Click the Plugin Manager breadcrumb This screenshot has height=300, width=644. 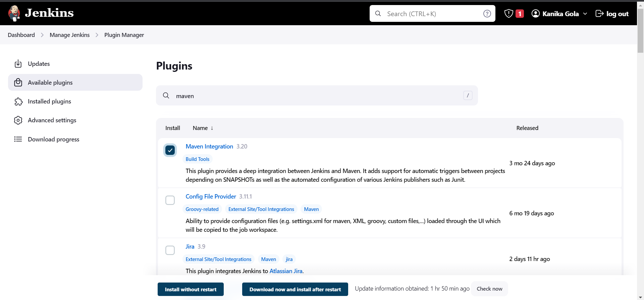[124, 35]
